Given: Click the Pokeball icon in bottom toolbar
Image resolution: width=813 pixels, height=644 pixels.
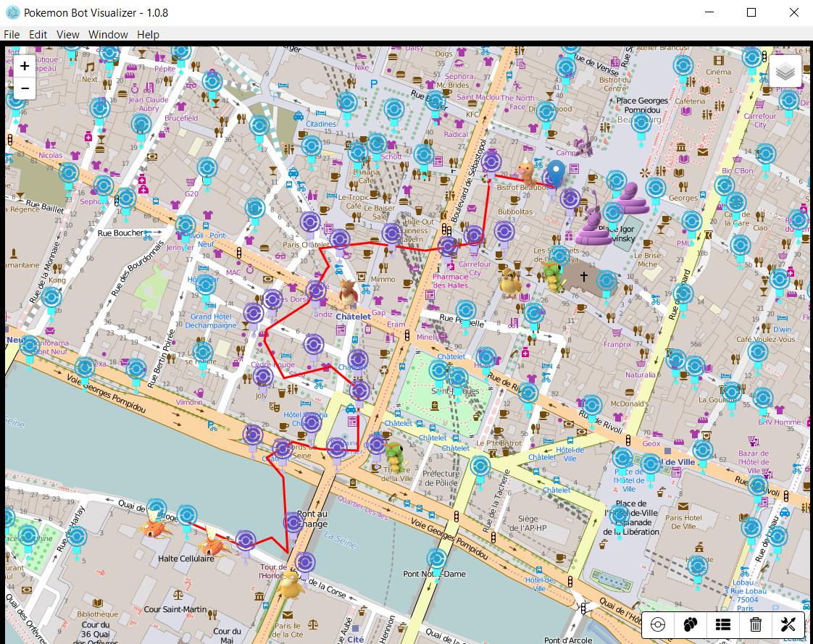Looking at the screenshot, I should [x=658, y=624].
